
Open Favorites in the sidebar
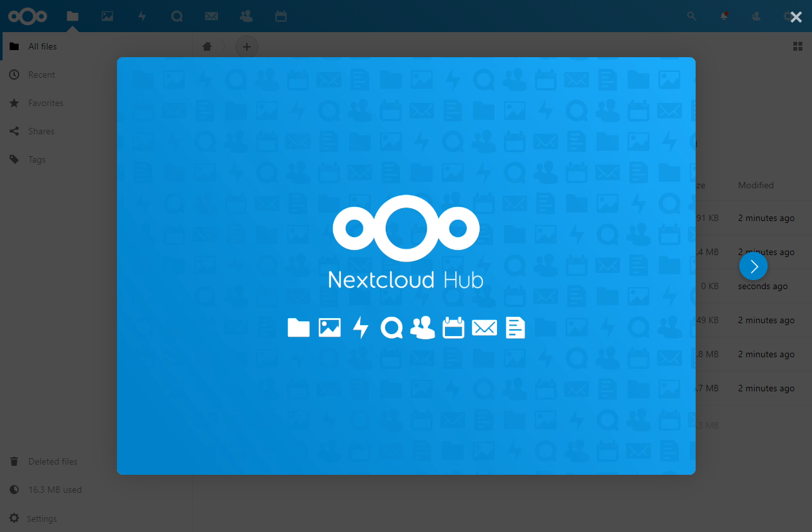point(96,103)
